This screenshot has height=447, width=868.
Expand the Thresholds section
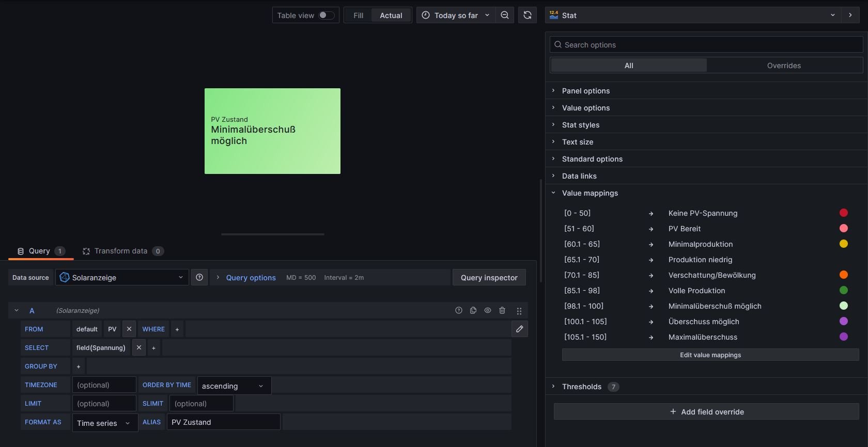[x=581, y=387]
